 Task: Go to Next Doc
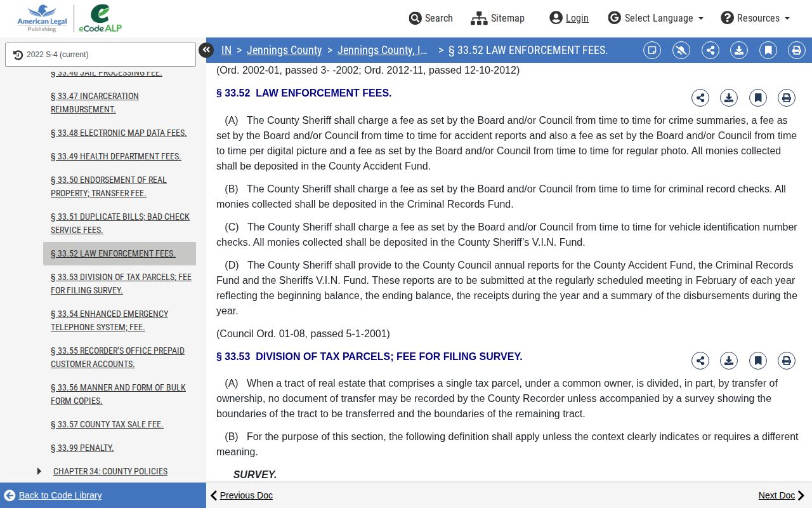tap(782, 495)
